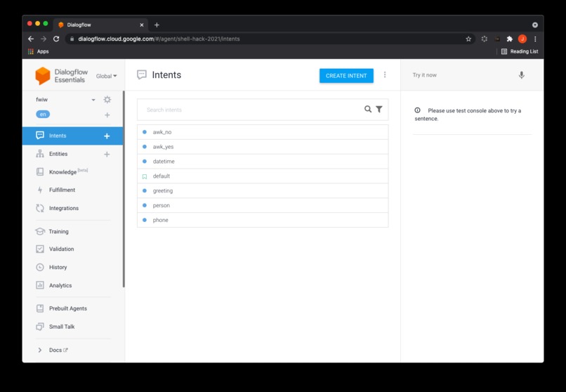This screenshot has height=392, width=566.
Task: Click the Prebuilt Agents icon
Action: point(40,308)
